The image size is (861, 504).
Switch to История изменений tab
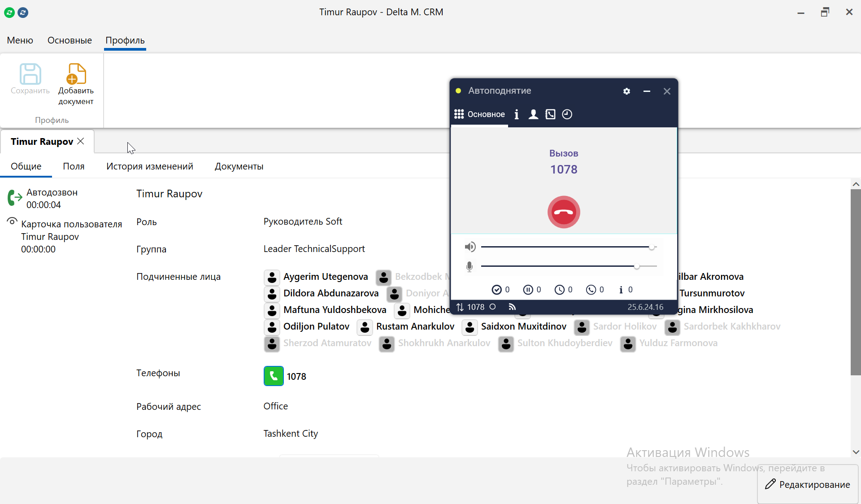[x=149, y=166]
